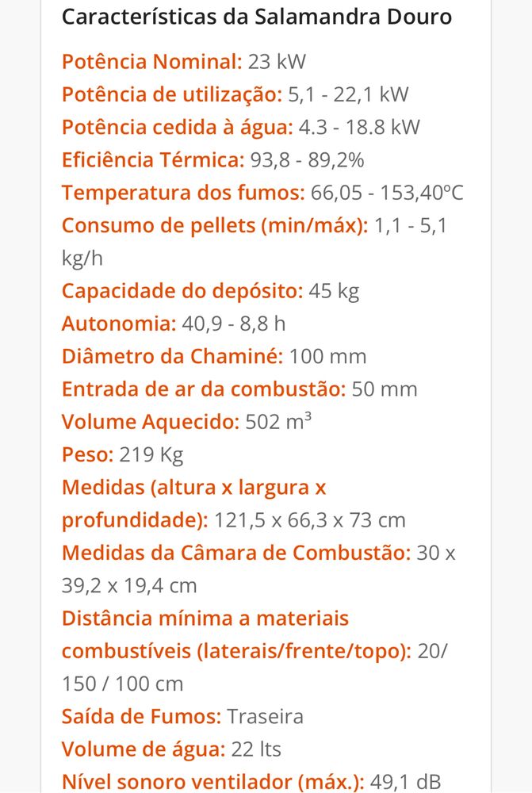Select the Eficiência Térmica label
Image resolution: width=532 pixels, height=793 pixels.
pyautogui.click(x=153, y=160)
